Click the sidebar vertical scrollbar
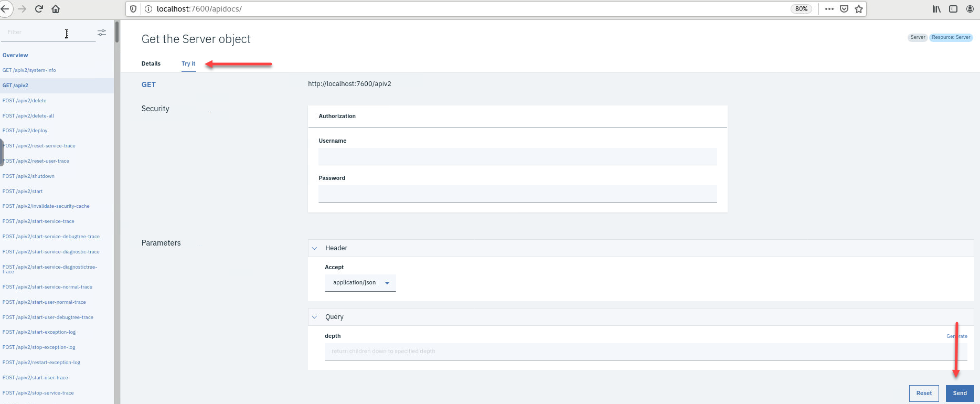Screen dimensions: 980x404 click(x=117, y=33)
